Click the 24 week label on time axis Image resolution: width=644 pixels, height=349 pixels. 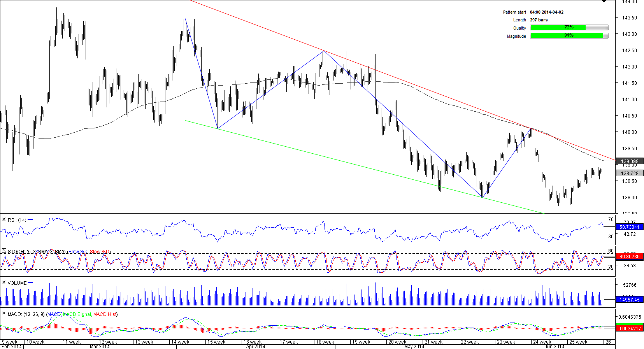[542, 342]
